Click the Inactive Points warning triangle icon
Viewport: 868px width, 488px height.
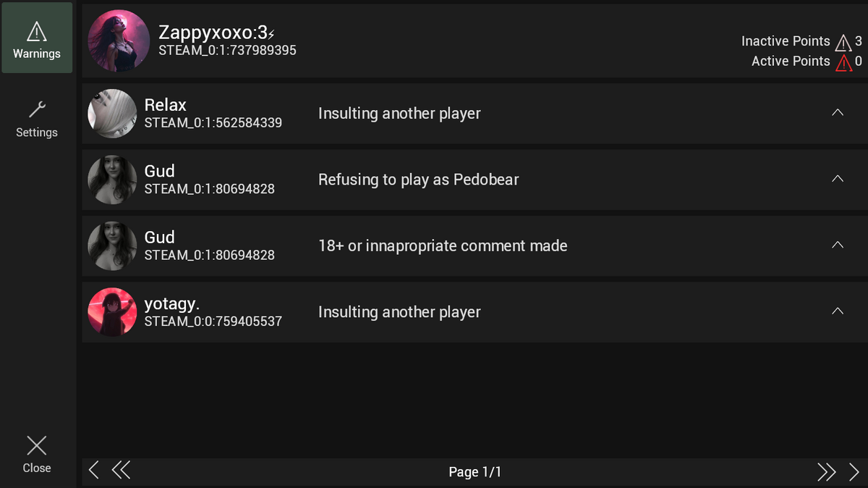(x=843, y=42)
